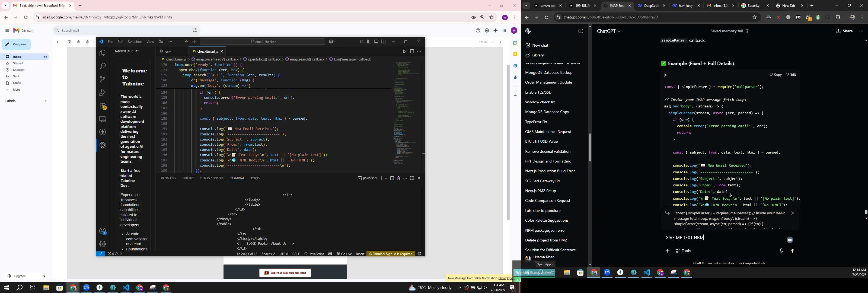This screenshot has width=868, height=293.
Task: Click the ChatGPT logo icon in sidebar
Action: [x=528, y=31]
